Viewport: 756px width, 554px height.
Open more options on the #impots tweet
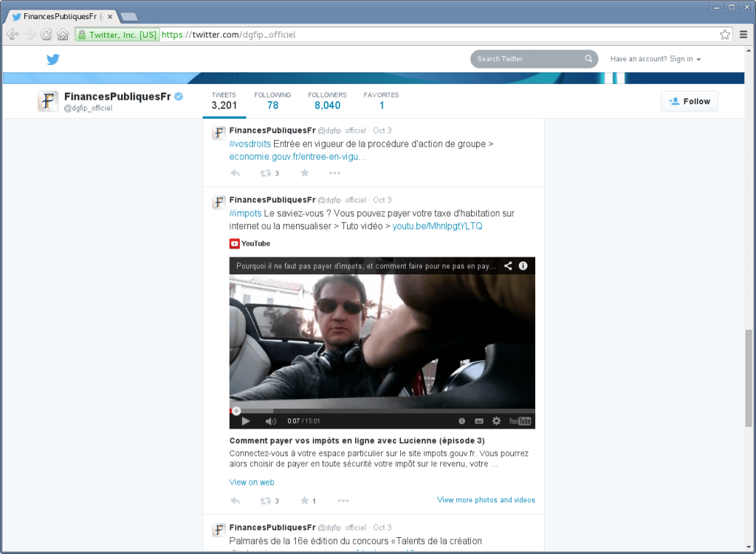(x=343, y=501)
